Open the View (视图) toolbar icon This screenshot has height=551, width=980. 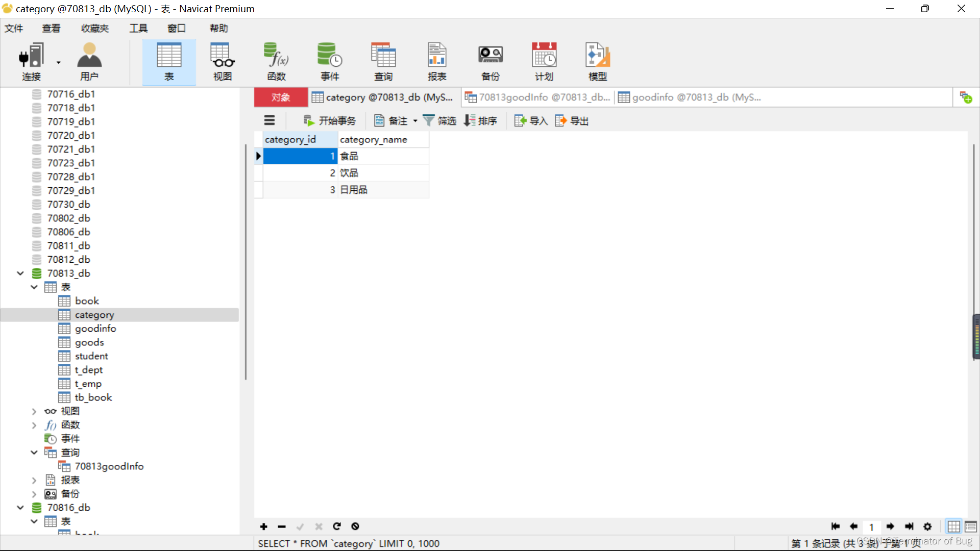[x=223, y=62]
